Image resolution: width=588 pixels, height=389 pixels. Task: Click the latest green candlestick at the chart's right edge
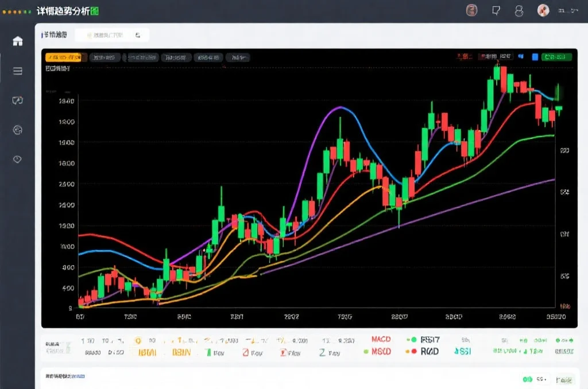[x=558, y=107]
